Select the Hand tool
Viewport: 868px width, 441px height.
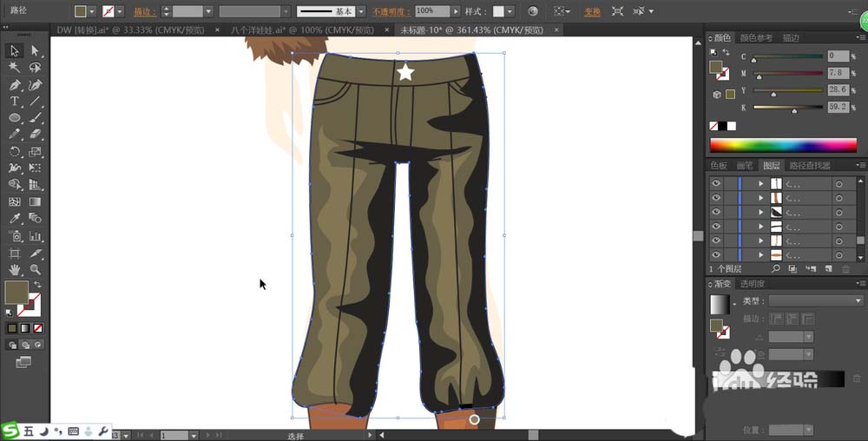point(15,270)
